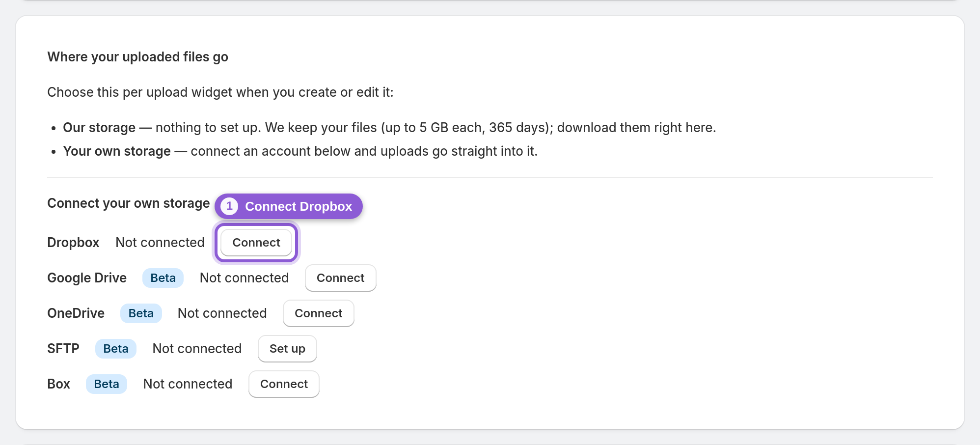
Task: Click the "Connect your own storage" heading
Action: click(129, 203)
